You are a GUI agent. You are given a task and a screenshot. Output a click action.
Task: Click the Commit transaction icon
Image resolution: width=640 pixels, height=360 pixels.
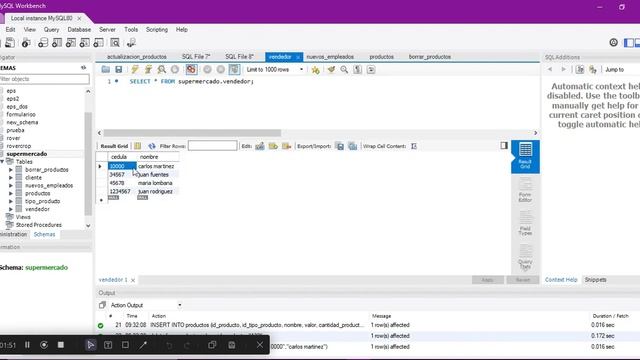207,69
